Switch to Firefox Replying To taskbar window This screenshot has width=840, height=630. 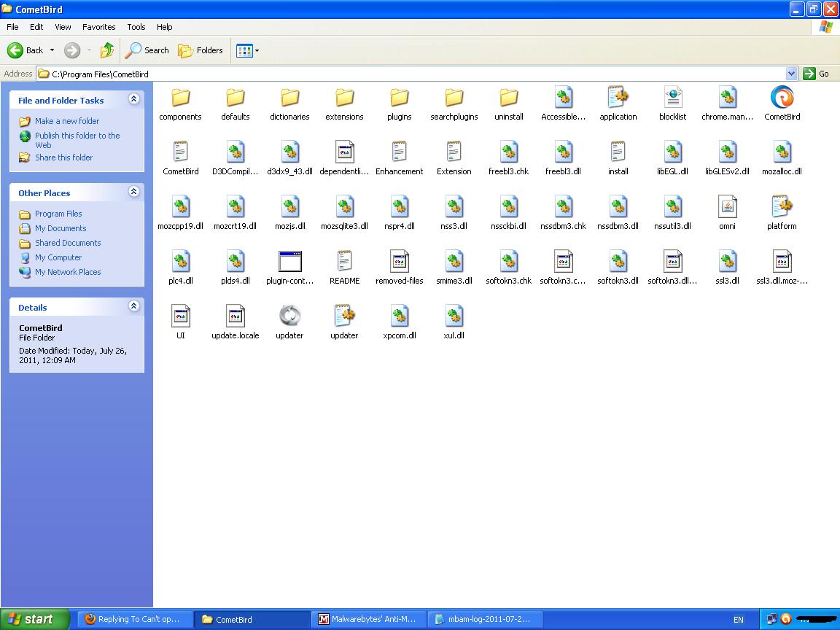point(135,619)
